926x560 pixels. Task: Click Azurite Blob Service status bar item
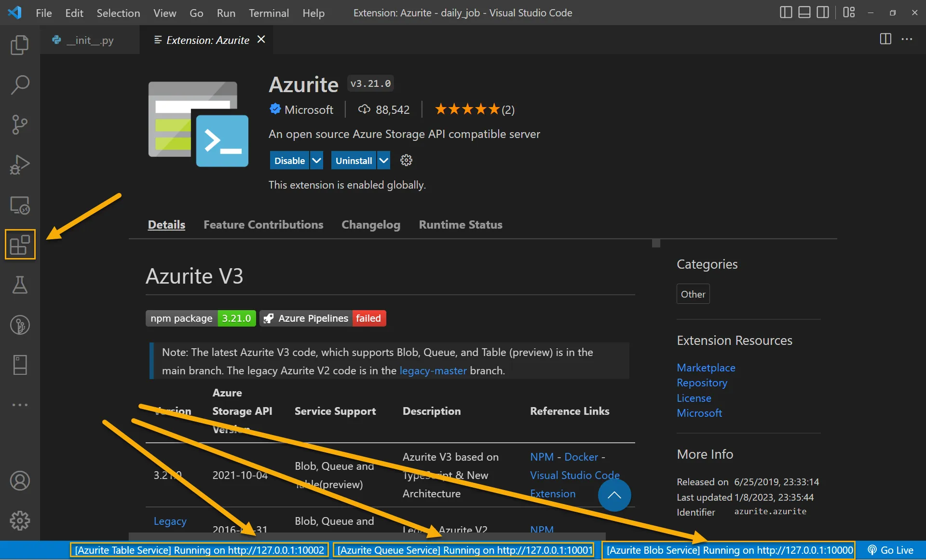pos(729,550)
